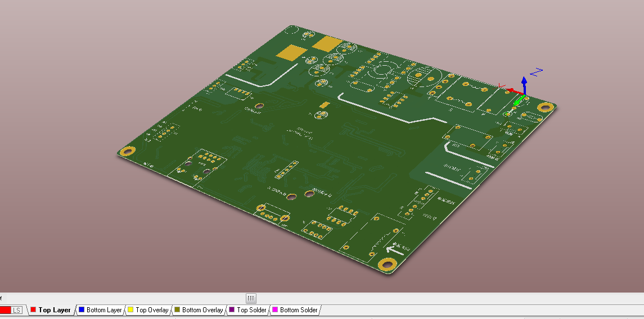The image size is (644, 319).
Task: Select the mounting hole at board's bottom corner
Action: (386, 265)
